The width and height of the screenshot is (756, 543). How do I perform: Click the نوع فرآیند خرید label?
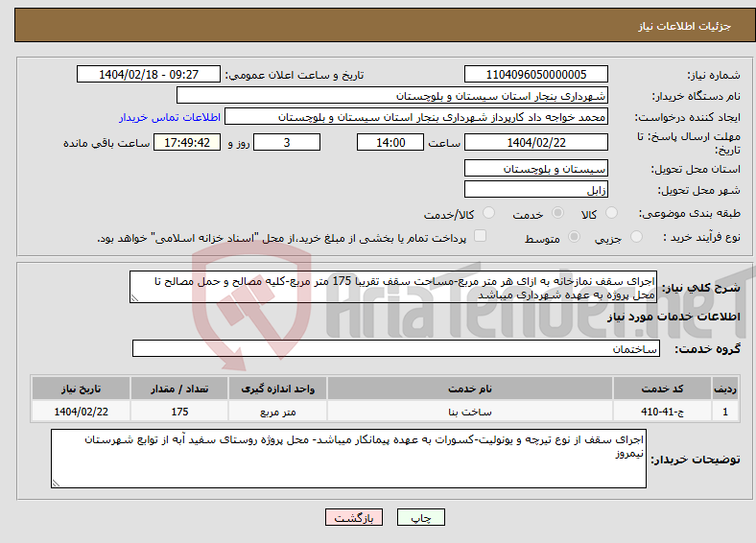(x=702, y=237)
